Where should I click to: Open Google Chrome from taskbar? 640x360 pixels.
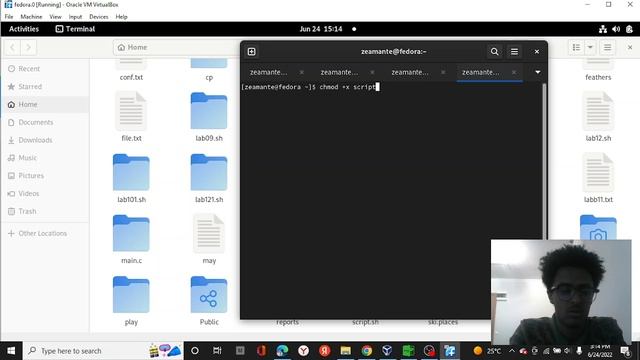(367, 351)
